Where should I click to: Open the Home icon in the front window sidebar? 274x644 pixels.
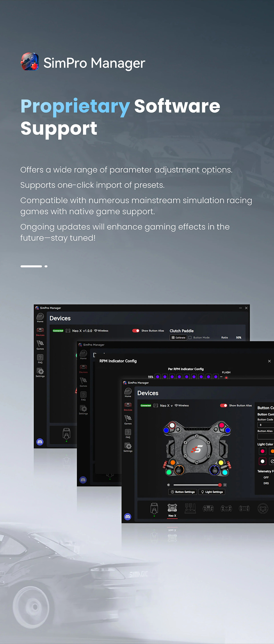point(128,392)
